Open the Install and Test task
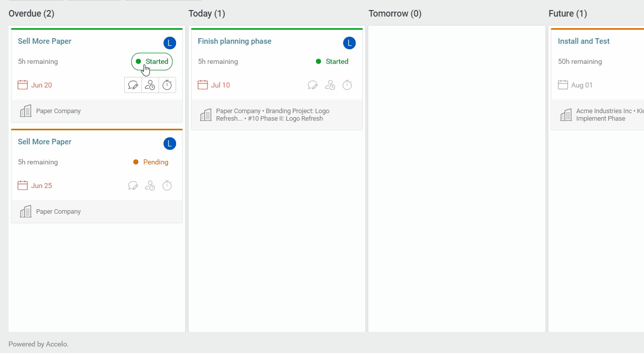The image size is (644, 353). click(x=584, y=41)
